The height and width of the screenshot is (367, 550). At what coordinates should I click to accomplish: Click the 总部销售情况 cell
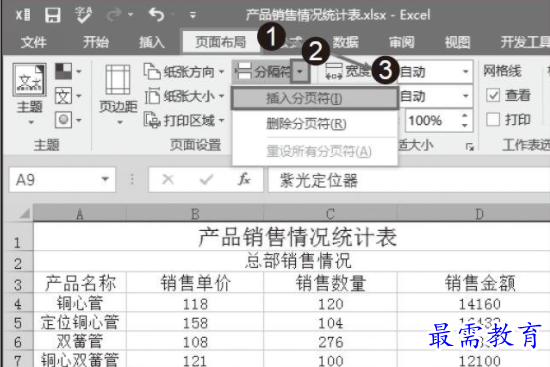point(292,261)
